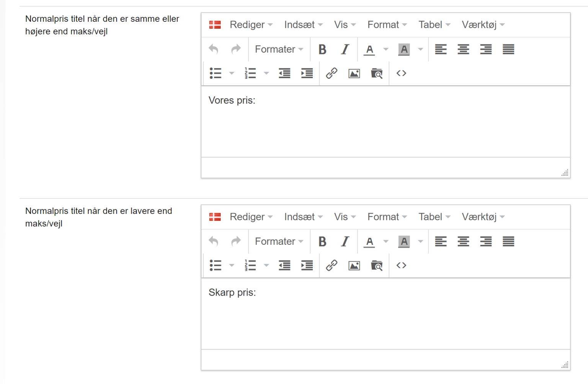Open the Tabel menu in the 'Skarp pris' editor
Viewport: 588px width, 384px height.
coord(434,217)
